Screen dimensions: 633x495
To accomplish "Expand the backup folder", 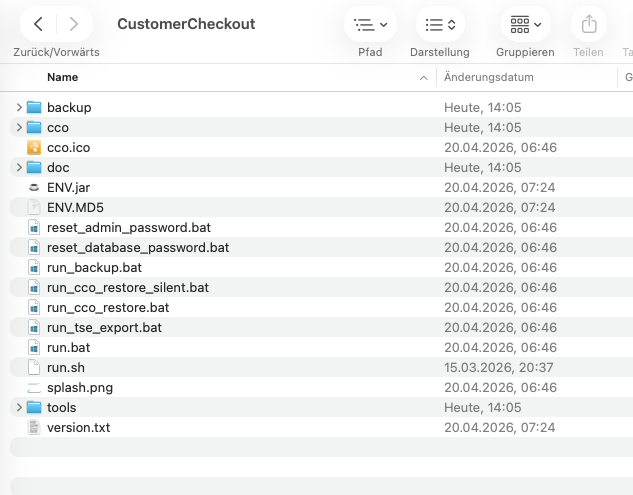I will [19, 107].
